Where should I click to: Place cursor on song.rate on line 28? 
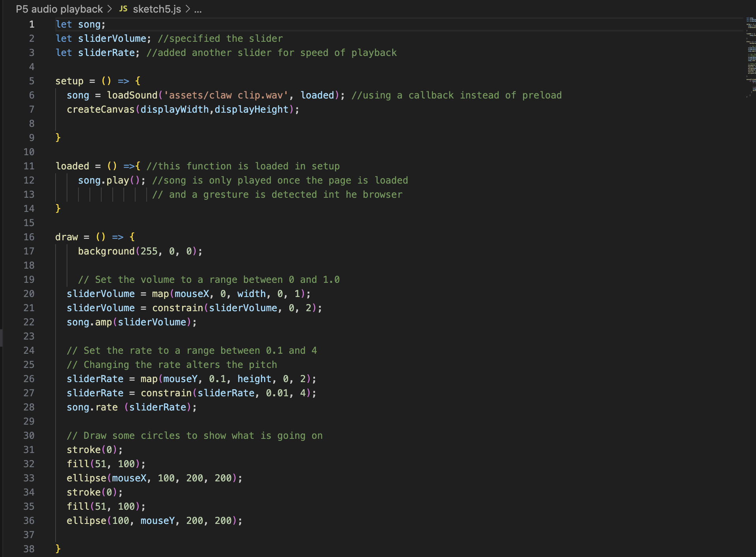[92, 407]
